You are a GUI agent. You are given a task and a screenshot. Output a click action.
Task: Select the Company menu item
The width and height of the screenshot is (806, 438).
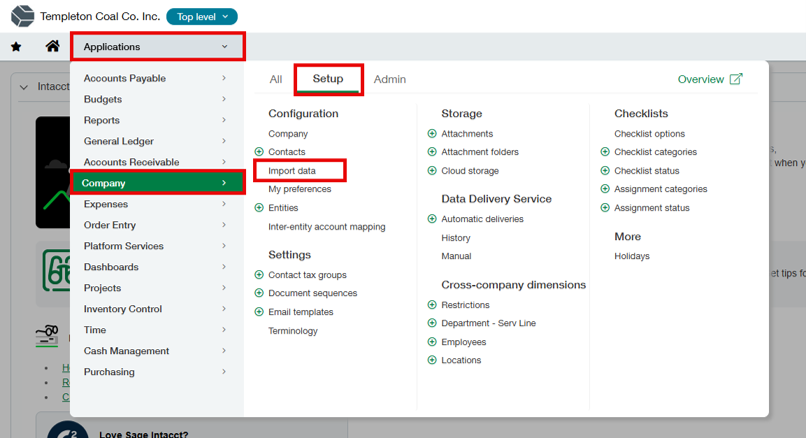(x=157, y=183)
